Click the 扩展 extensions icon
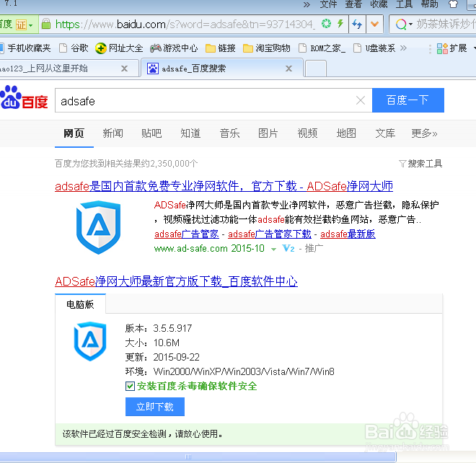This screenshot has height=463, width=476. click(442, 48)
